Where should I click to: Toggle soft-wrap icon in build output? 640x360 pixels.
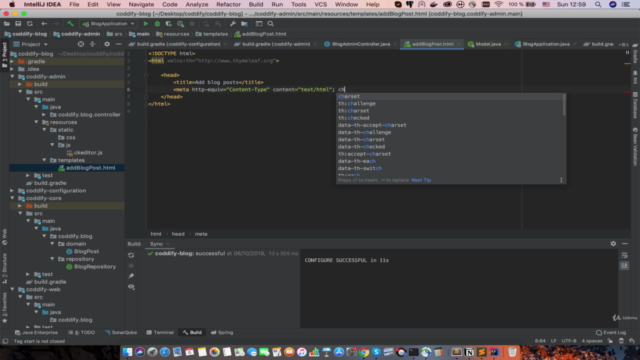click(x=624, y=256)
